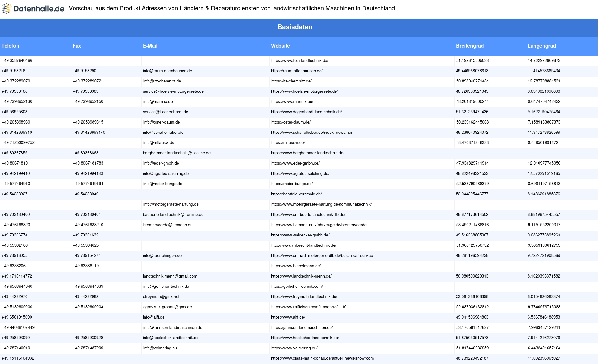Open the hoelzle-motorgeraete.de website link
The height and width of the screenshot is (364, 598).
(x=304, y=91)
